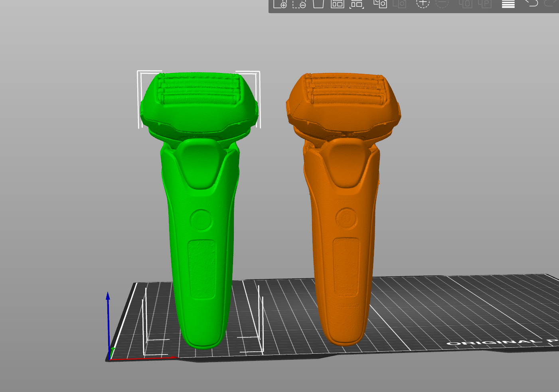Arrange all objects on the bed

pyautogui.click(x=338, y=4)
